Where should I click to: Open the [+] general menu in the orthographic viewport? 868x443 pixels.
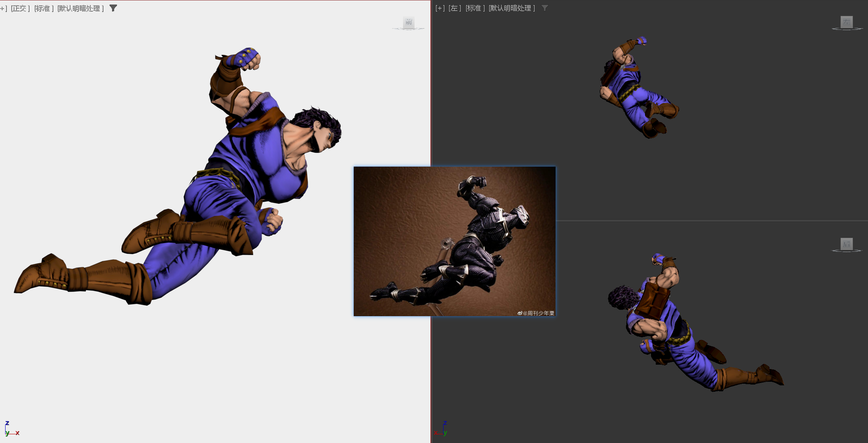click(3, 8)
